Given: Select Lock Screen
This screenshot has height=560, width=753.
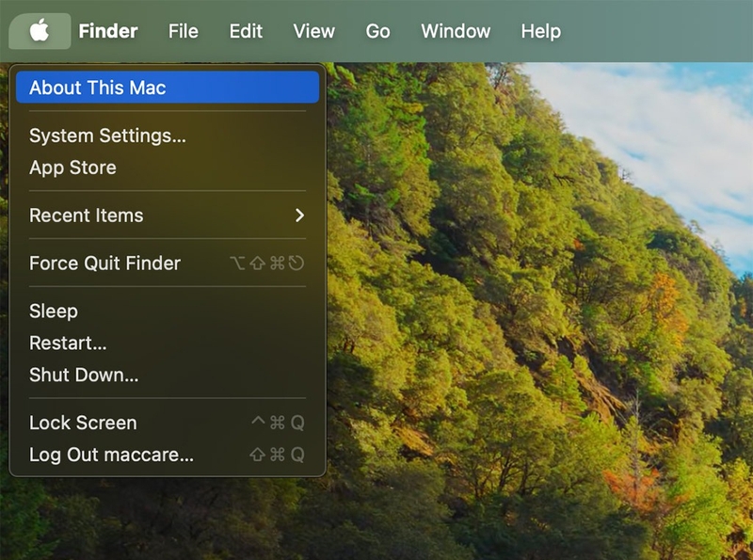Looking at the screenshot, I should click(x=168, y=423).
